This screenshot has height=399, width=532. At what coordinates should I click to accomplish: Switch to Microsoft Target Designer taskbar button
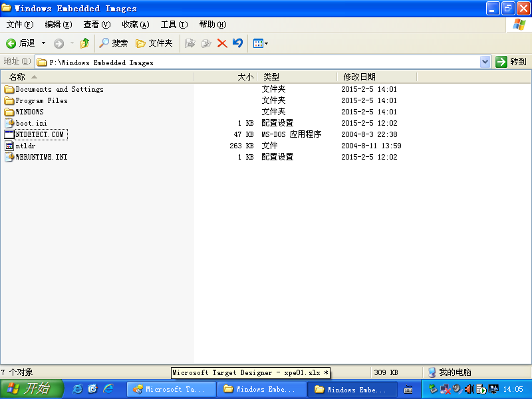point(172,389)
